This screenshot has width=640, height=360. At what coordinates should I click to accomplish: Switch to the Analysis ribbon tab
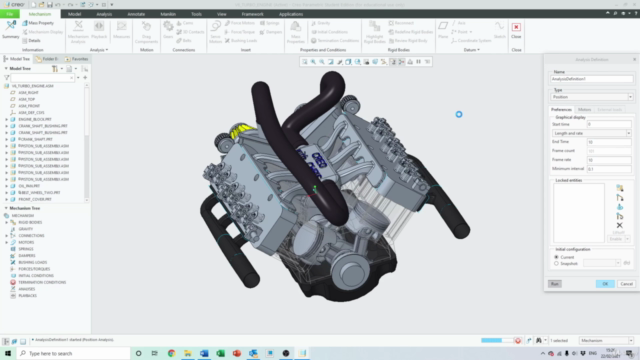[104, 14]
